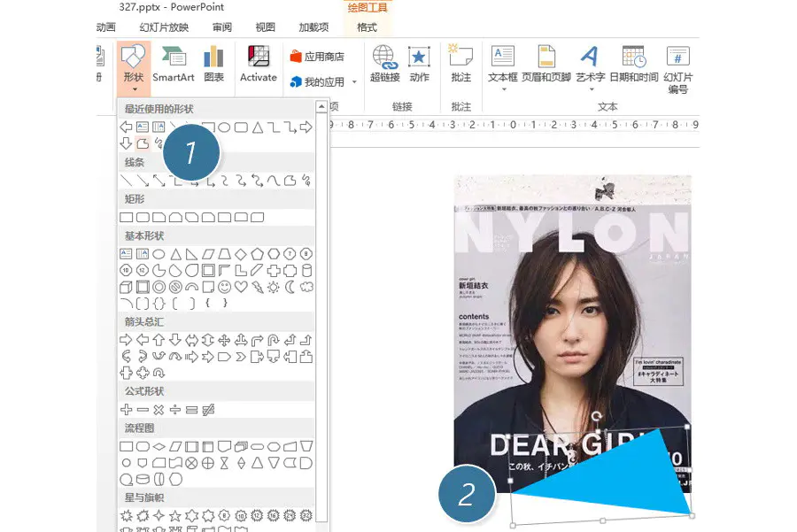Open the 幻灯片放映 slideshow tab
797x532 pixels.
[x=164, y=27]
